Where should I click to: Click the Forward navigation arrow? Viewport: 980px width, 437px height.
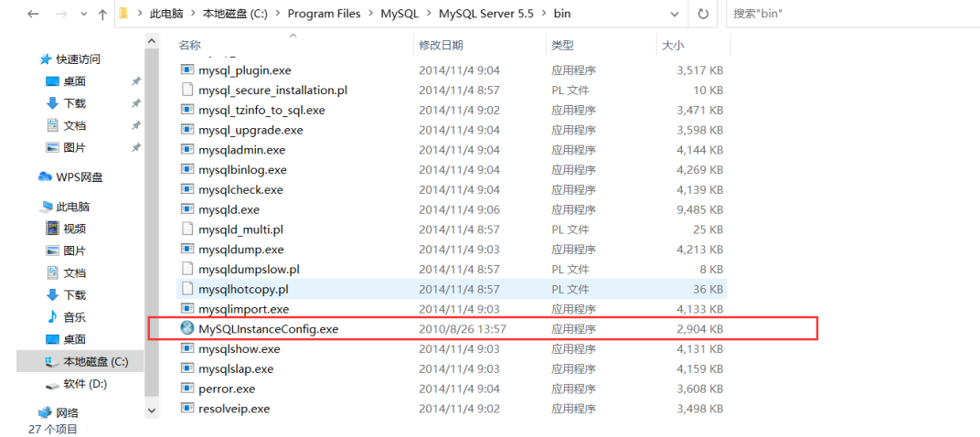tap(63, 15)
